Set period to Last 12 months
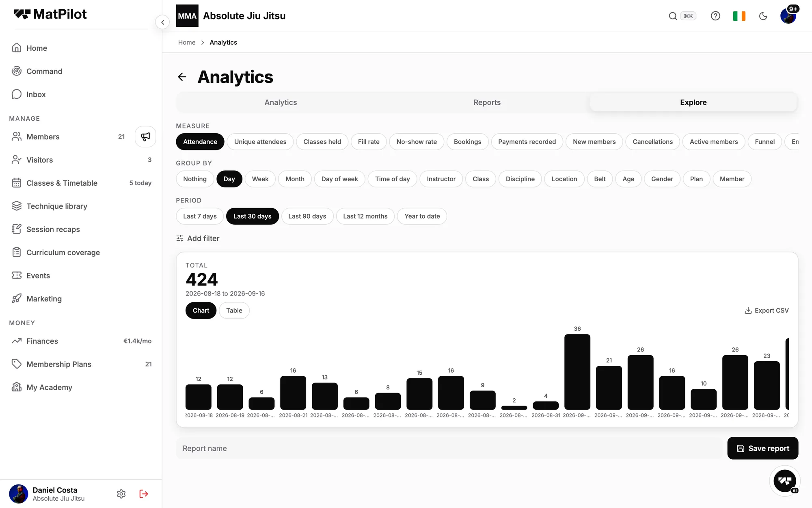Screen dimensions: 812x508 click(x=365, y=216)
